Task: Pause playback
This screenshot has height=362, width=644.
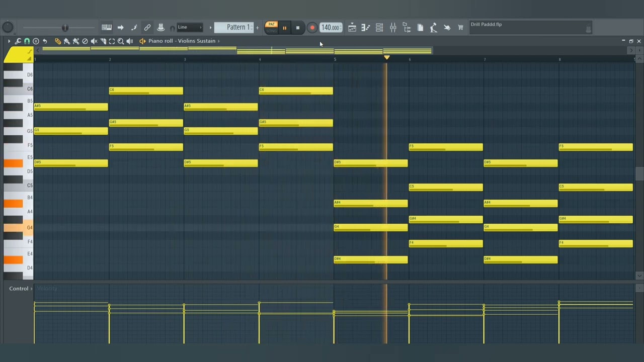Action: pyautogui.click(x=284, y=28)
